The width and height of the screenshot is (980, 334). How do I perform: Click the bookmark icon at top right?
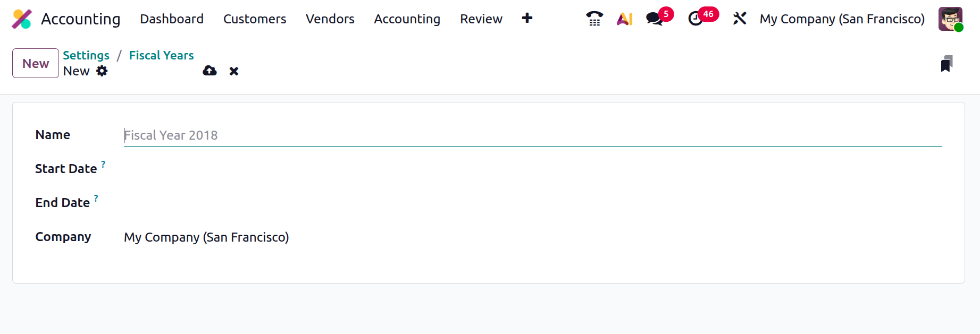coord(947,64)
